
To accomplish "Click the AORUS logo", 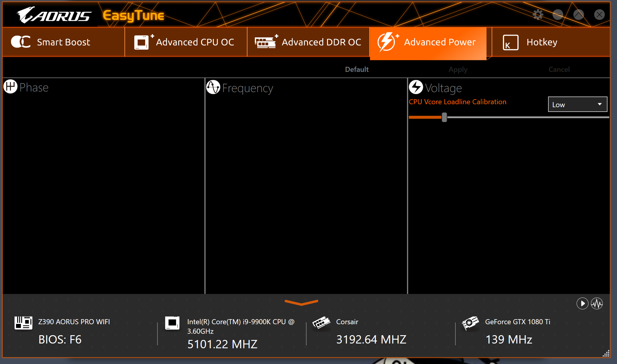I will [x=54, y=15].
